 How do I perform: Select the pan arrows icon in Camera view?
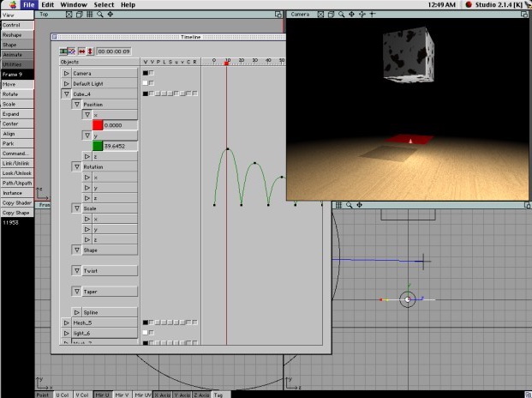point(351,15)
